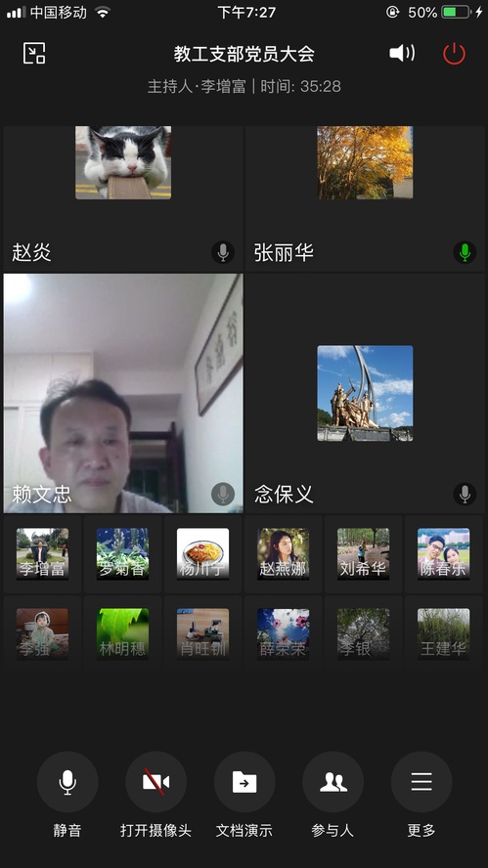
Task: Tap the red power icon to leave meeting
Action: pos(454,54)
